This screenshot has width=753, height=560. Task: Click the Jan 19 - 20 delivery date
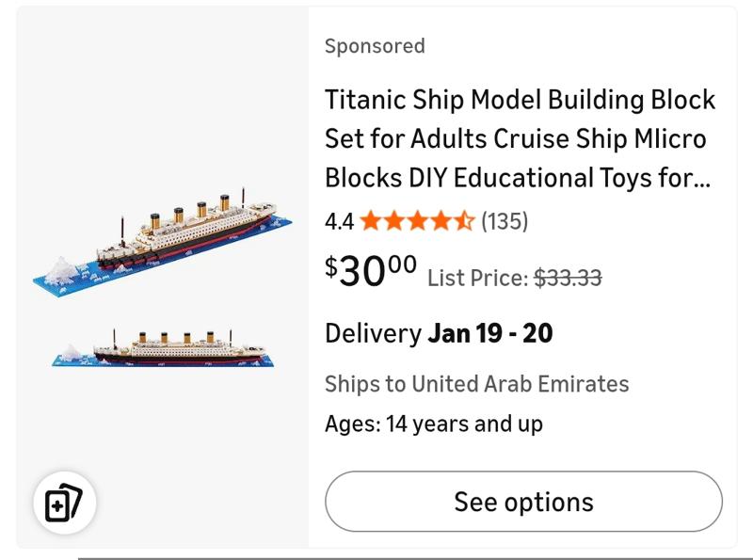[x=490, y=333]
